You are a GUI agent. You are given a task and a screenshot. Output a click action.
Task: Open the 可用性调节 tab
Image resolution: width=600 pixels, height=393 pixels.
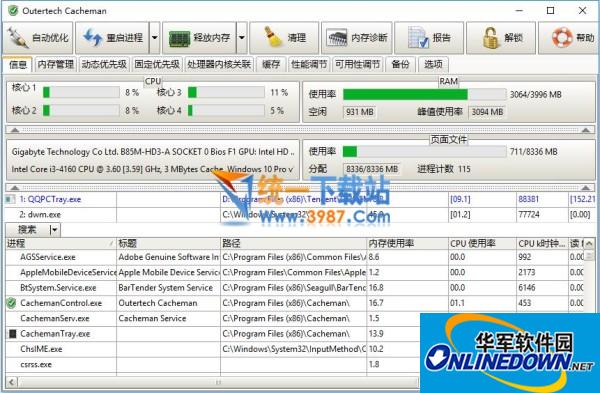357,64
